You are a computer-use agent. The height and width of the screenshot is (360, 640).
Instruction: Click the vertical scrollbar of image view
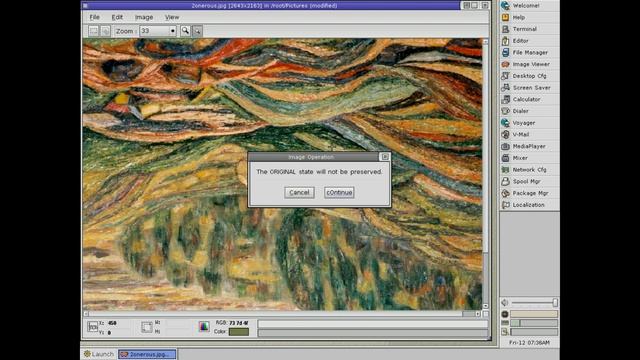(486, 174)
